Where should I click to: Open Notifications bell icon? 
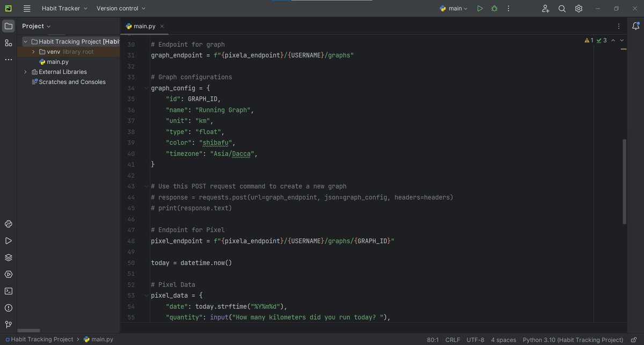[636, 26]
